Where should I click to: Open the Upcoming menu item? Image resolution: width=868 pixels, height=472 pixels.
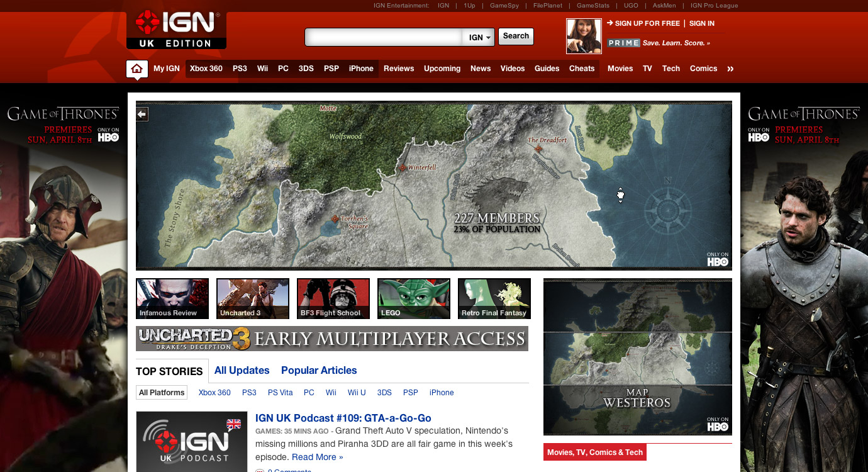[442, 69]
